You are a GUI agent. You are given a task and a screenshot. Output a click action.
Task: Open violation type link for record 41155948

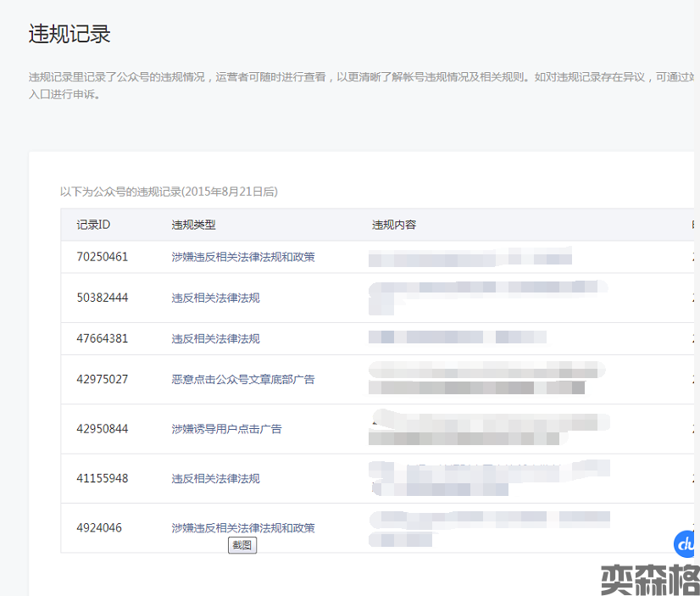(215, 479)
